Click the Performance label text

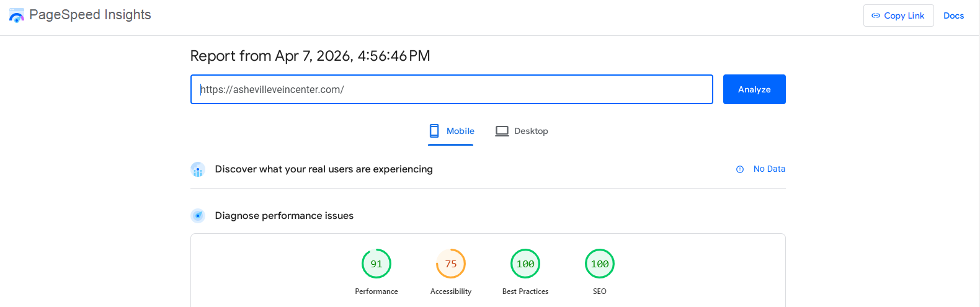(x=376, y=291)
